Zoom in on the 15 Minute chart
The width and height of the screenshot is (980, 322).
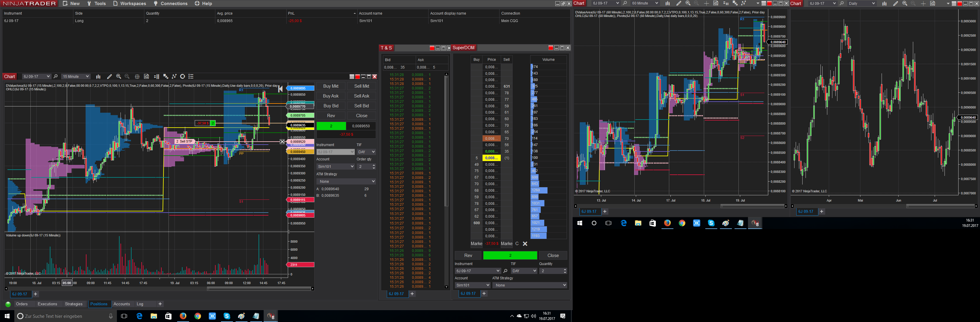119,76
